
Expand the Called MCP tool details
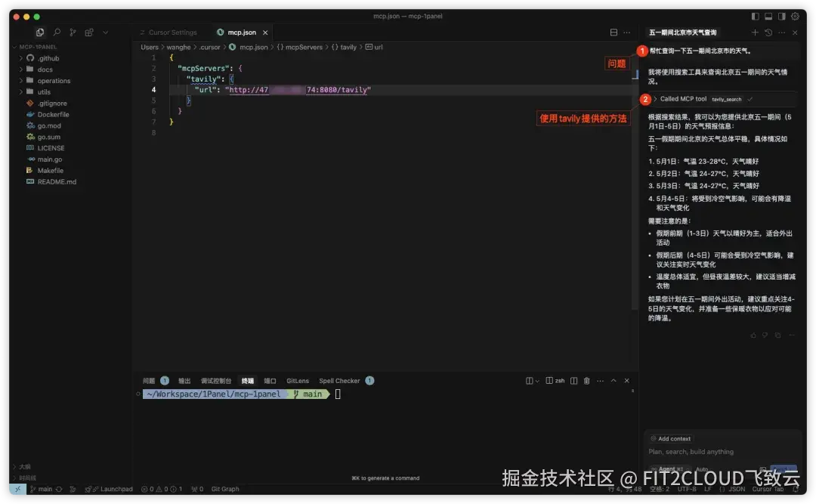pyautogui.click(x=655, y=99)
